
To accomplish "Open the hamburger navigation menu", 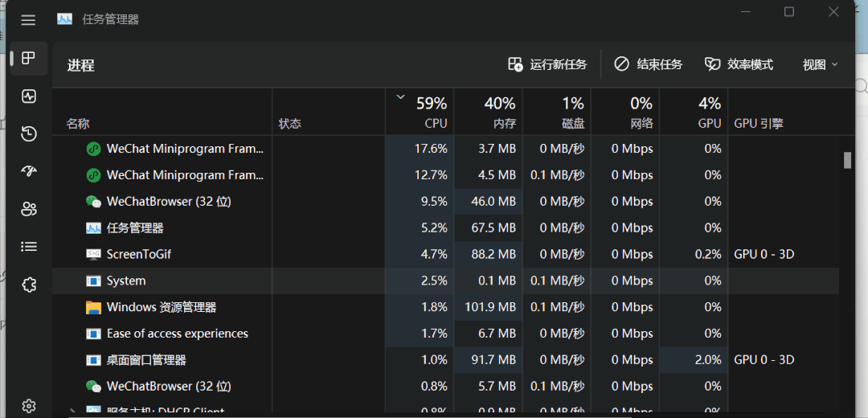I will point(28,20).
